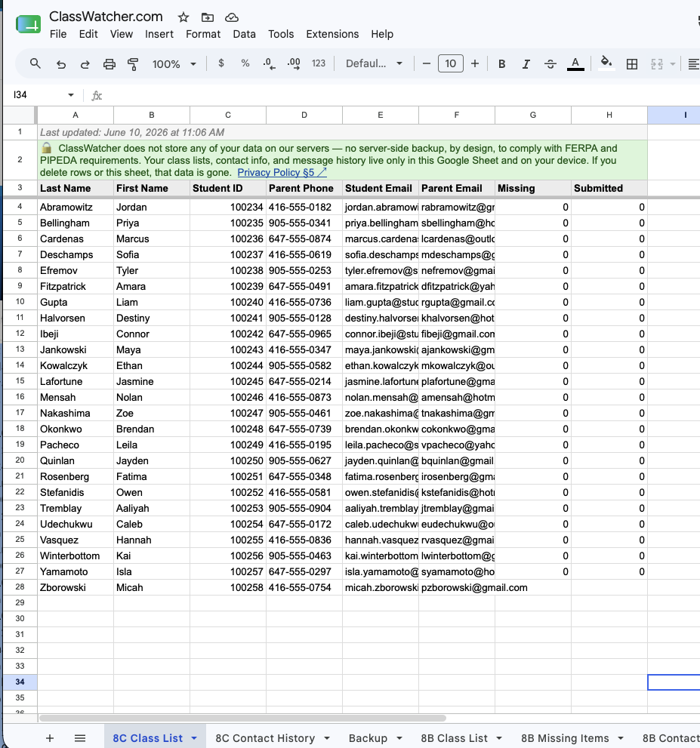Increase font size with plus button
Image resolution: width=700 pixels, height=748 pixels.
click(x=475, y=63)
